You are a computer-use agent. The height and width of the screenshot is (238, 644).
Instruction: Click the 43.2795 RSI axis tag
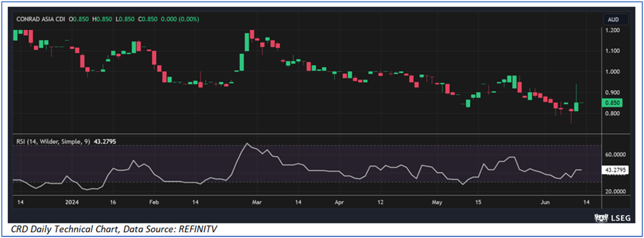coord(616,170)
